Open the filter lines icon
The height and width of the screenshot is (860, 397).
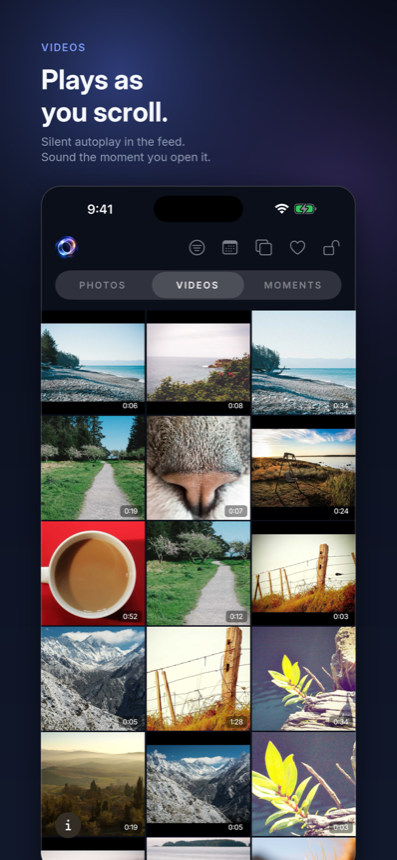(x=197, y=248)
